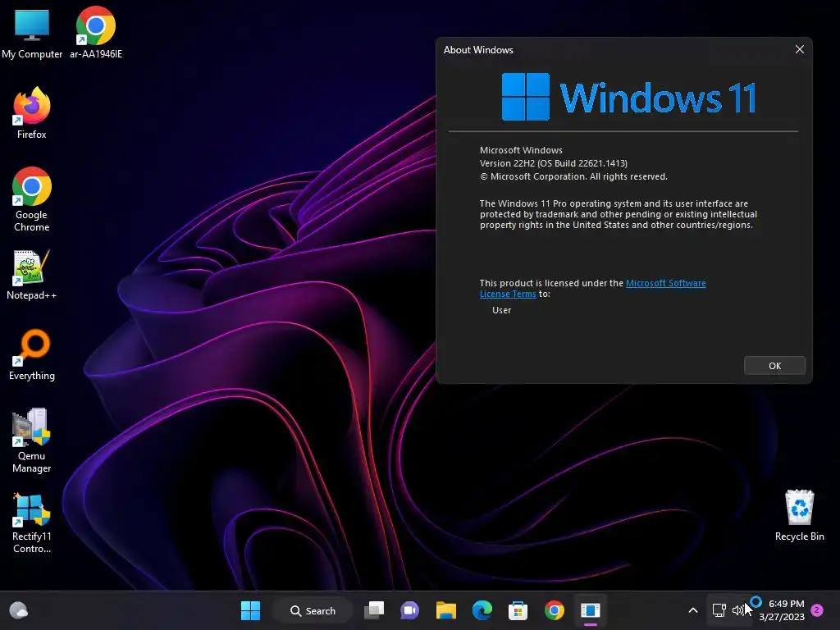The width and height of the screenshot is (840, 630).
Task: Open network status tray icon
Action: pos(719,610)
